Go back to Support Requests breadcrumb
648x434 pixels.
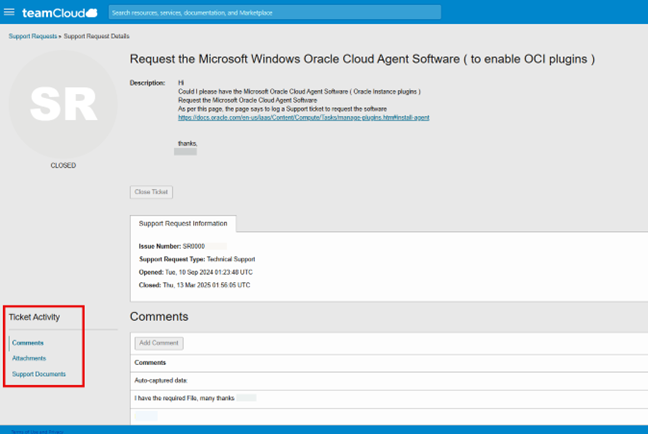click(x=33, y=36)
